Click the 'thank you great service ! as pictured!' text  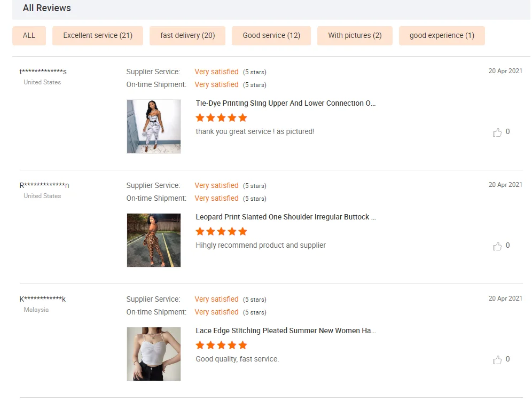[x=255, y=132]
